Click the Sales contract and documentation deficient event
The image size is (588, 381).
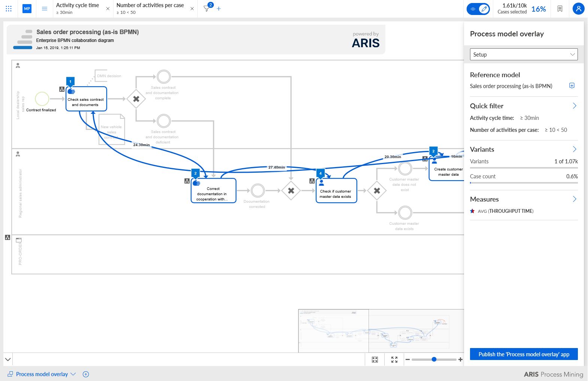click(x=164, y=121)
